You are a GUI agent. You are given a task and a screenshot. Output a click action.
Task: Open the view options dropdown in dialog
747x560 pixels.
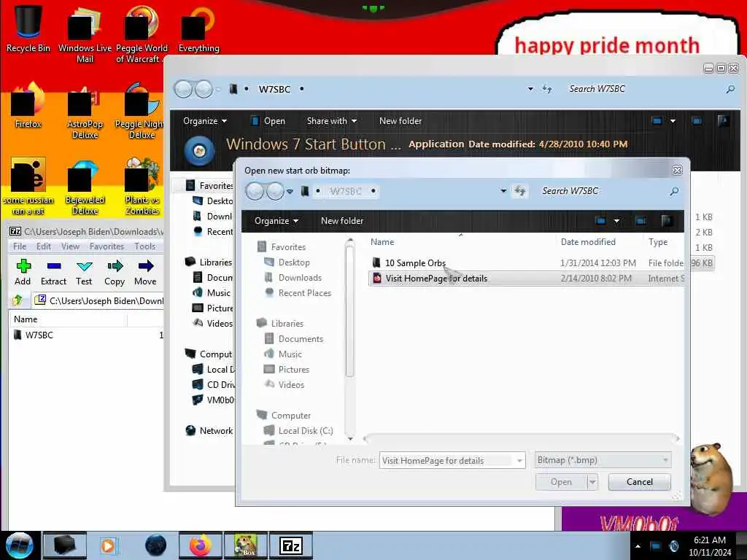click(617, 221)
